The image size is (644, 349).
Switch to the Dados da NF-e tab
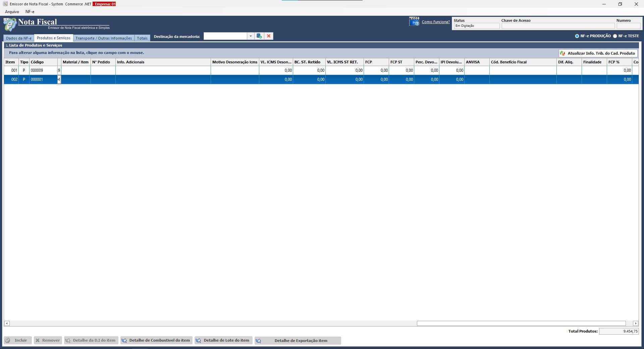[19, 38]
